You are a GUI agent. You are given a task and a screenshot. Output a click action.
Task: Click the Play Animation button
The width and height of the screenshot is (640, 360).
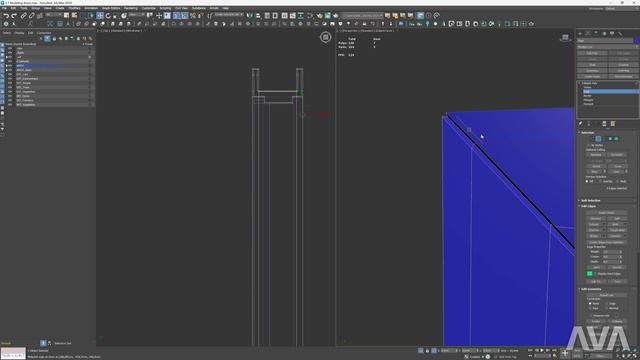point(542,350)
